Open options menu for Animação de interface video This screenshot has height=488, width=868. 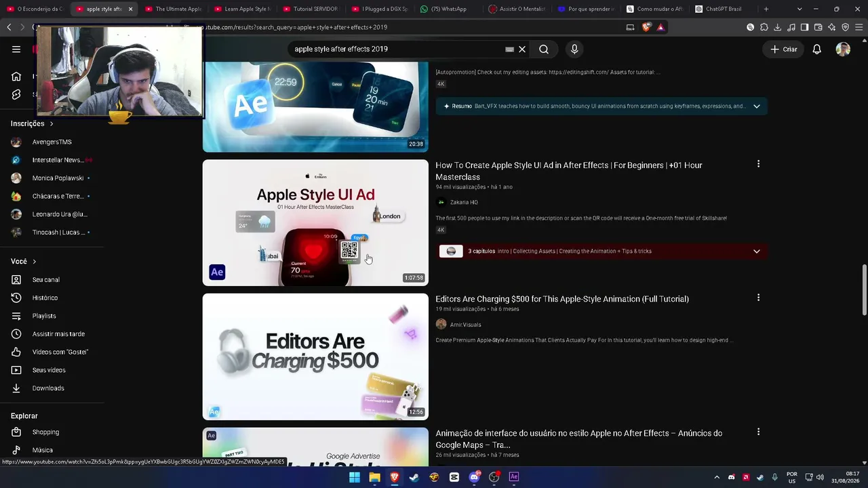click(x=758, y=432)
